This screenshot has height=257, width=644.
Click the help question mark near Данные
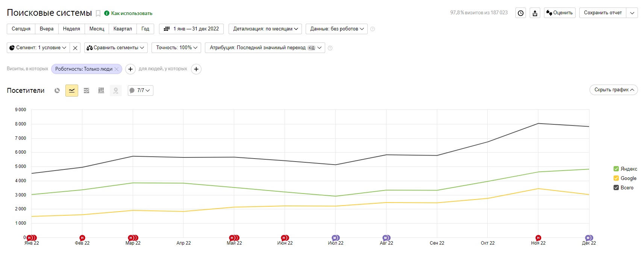(x=373, y=29)
